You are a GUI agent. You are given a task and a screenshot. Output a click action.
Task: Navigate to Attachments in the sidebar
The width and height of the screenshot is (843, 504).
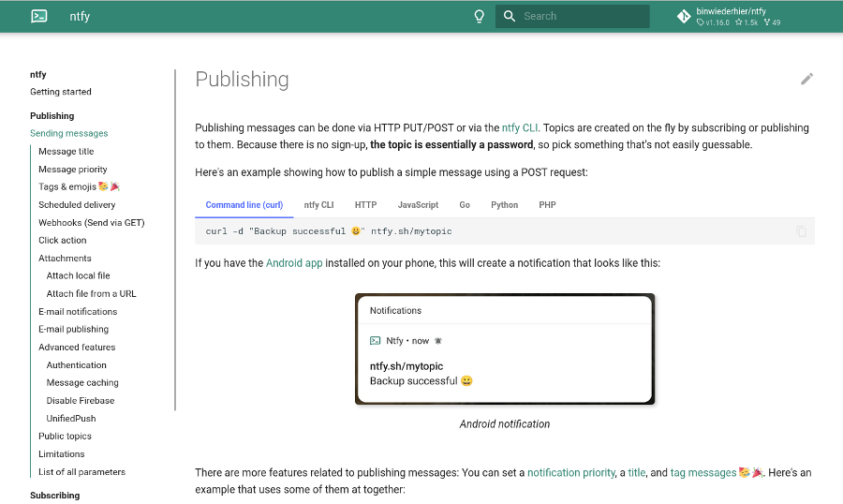click(x=65, y=259)
